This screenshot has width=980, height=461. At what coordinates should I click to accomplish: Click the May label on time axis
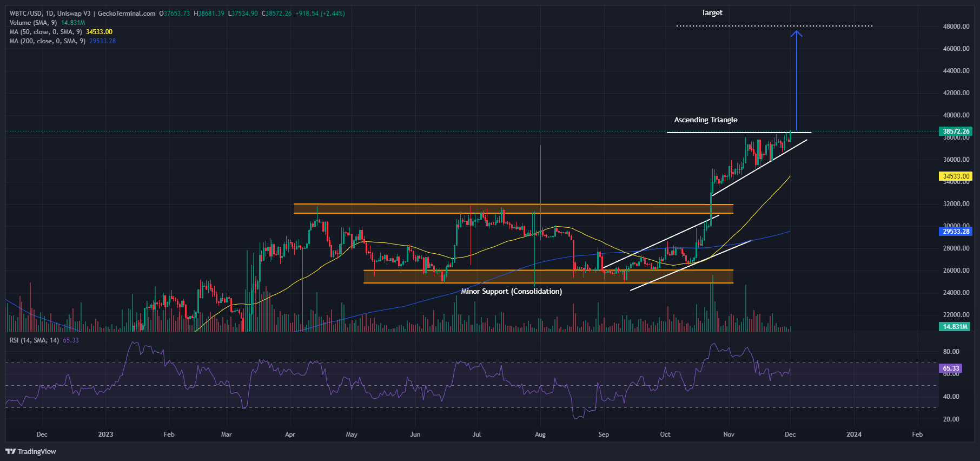pyautogui.click(x=352, y=434)
